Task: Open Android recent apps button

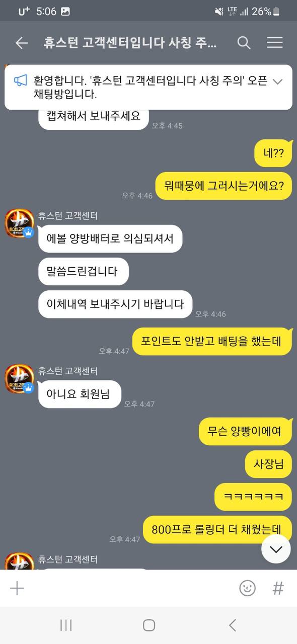Action: point(66,625)
